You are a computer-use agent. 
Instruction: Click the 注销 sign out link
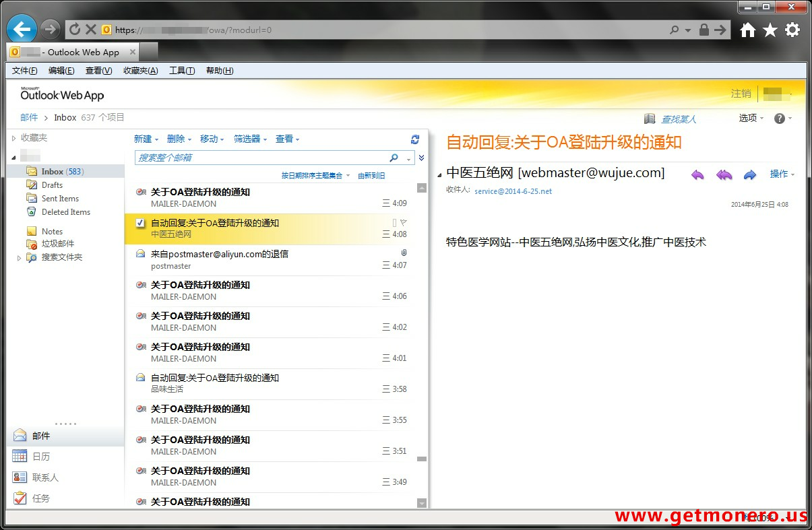pos(741,94)
